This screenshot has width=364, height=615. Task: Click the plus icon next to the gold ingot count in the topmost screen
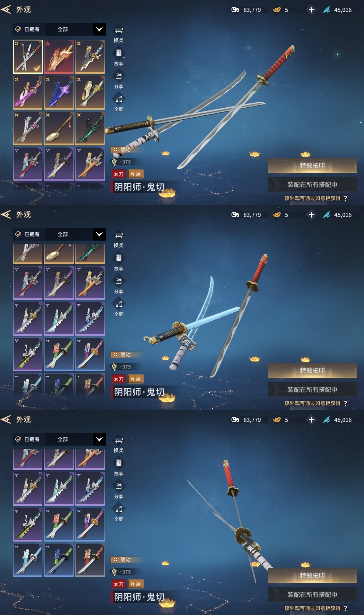311,10
